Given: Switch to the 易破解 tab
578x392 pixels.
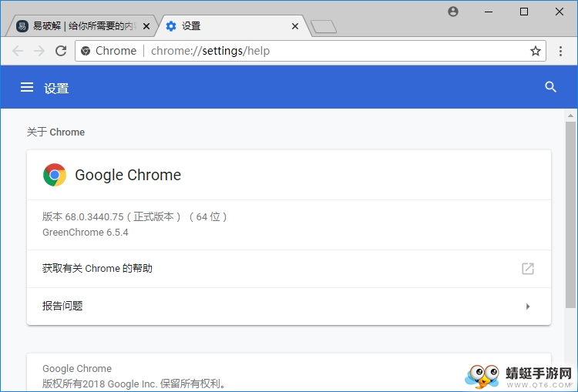Looking at the screenshot, I should pyautogui.click(x=82, y=26).
